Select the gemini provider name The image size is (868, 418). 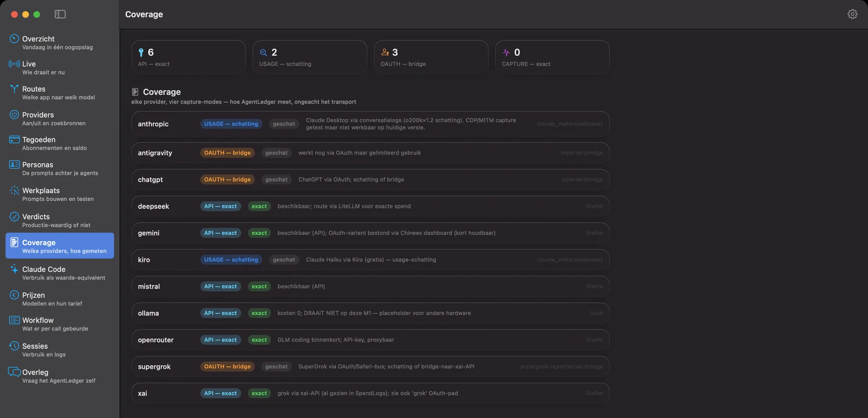148,233
